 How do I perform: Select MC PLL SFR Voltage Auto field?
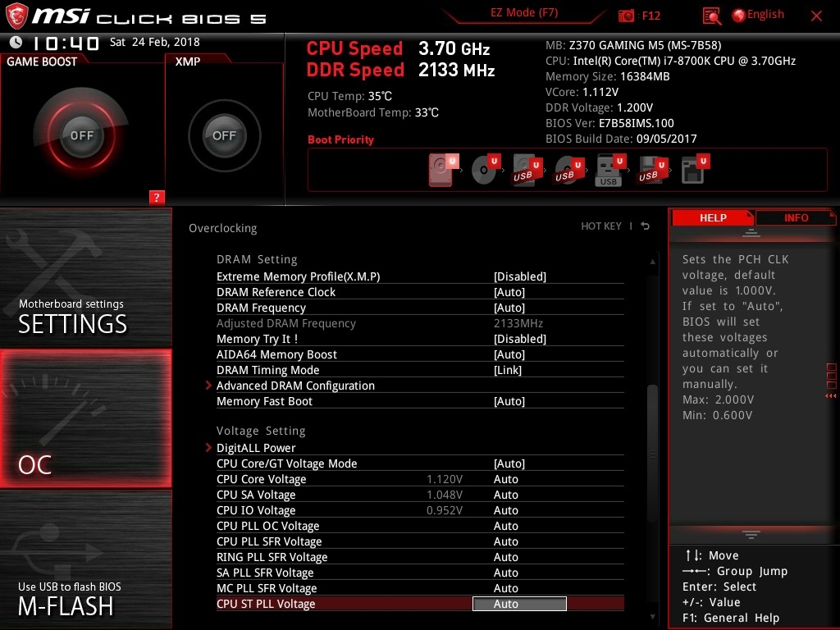[505, 587]
